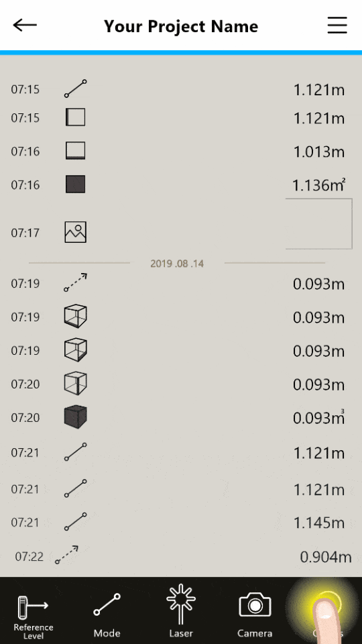Image resolution: width=362 pixels, height=644 pixels.
Task: Select the first 07:15 distance line icon
Action: (x=76, y=89)
